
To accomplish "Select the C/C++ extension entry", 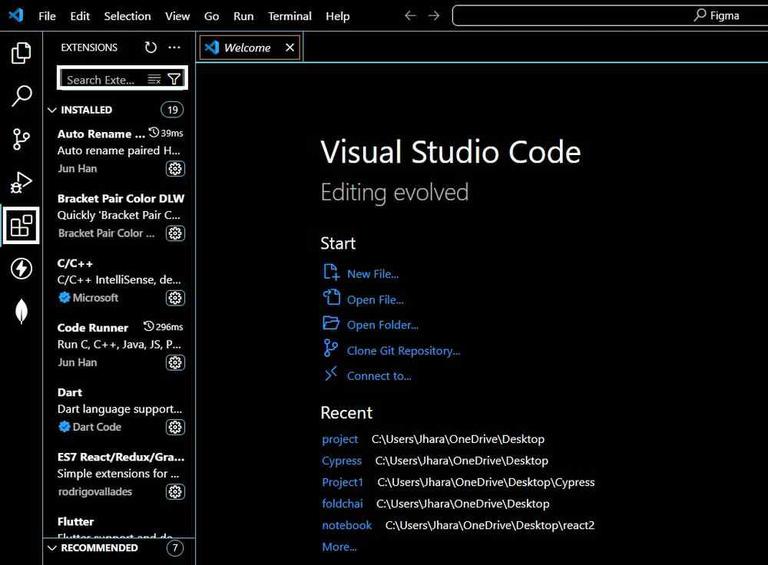I will point(120,280).
